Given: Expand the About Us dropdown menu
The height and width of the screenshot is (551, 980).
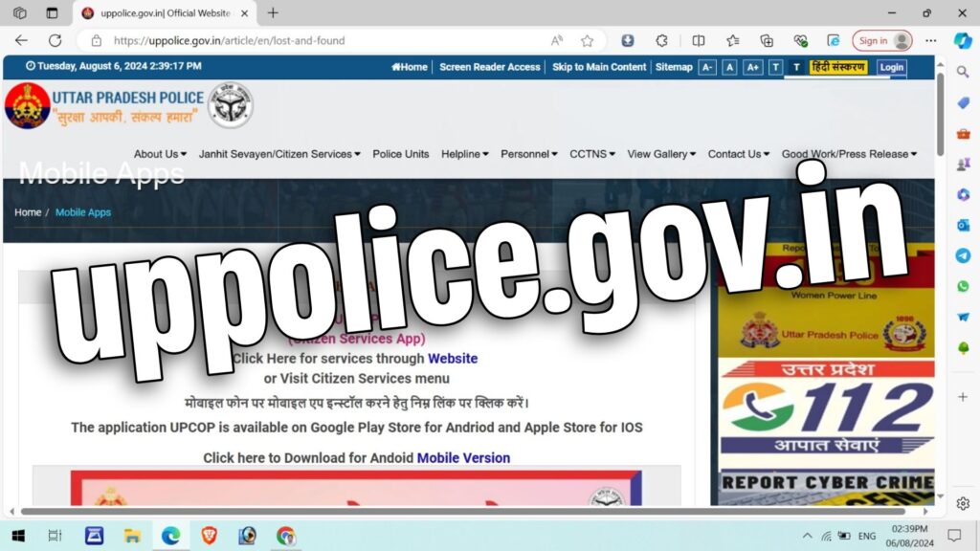Looking at the screenshot, I should (159, 154).
